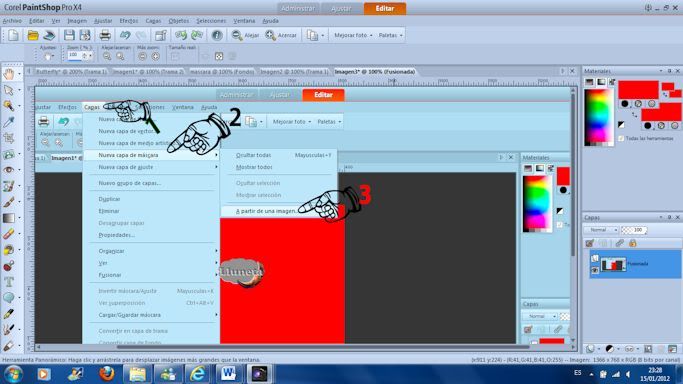Click the Administrar workspace button
This screenshot has width=683, height=384.
[x=298, y=8]
